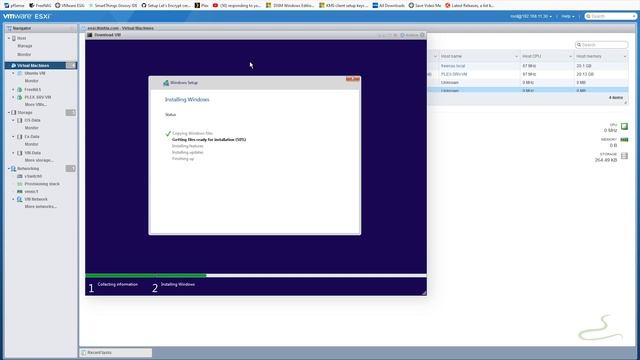Image resolution: width=640 pixels, height=360 pixels.
Task: Select the VM Data datastore icon
Action: 20,153
